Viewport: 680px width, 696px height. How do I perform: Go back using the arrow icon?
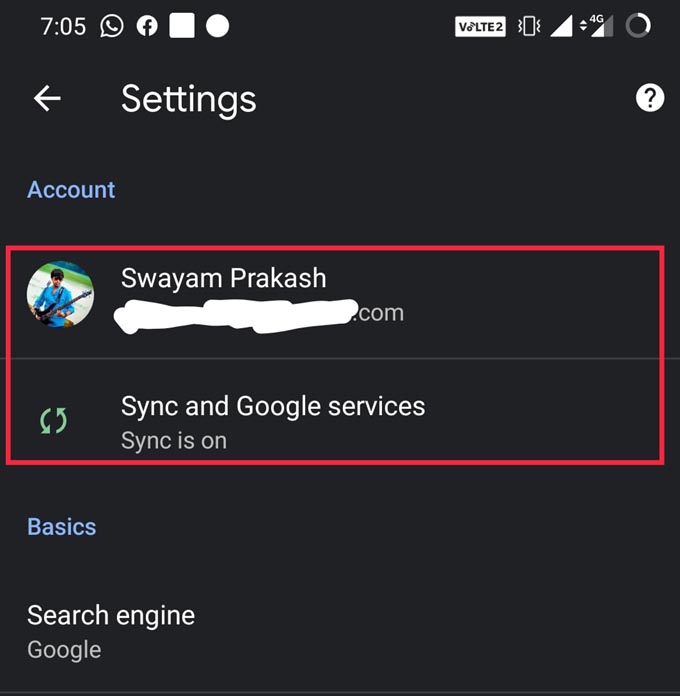tap(47, 98)
